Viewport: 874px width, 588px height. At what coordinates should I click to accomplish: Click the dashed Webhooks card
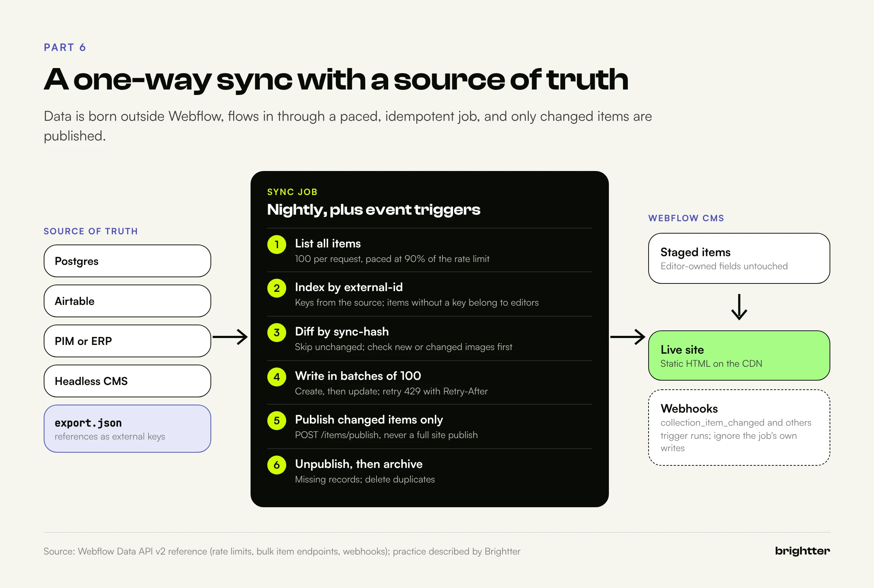tap(739, 428)
